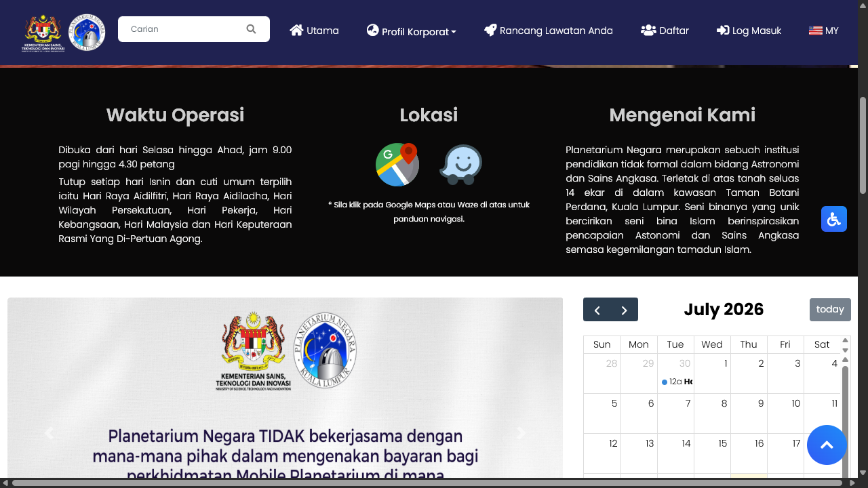The height and width of the screenshot is (488, 868).
Task: Go to Utama home page
Action: pyautogui.click(x=314, y=30)
